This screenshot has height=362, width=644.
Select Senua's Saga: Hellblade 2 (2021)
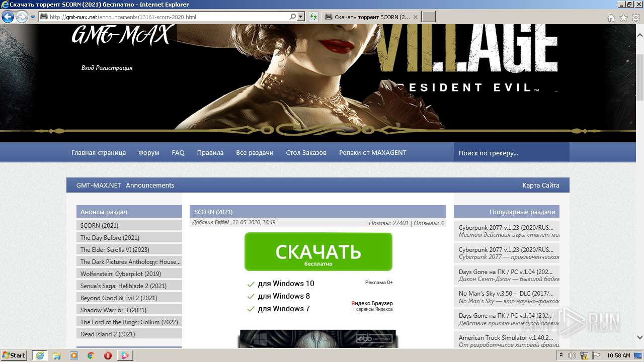pos(129,286)
